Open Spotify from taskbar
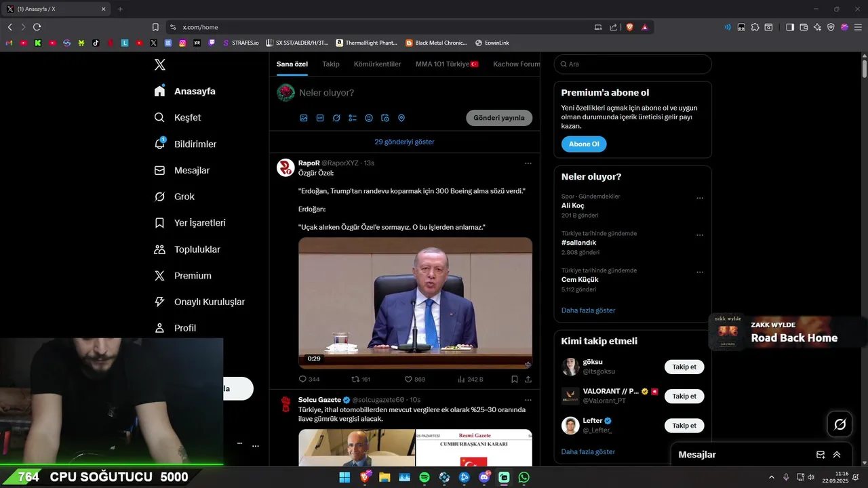 (x=425, y=477)
